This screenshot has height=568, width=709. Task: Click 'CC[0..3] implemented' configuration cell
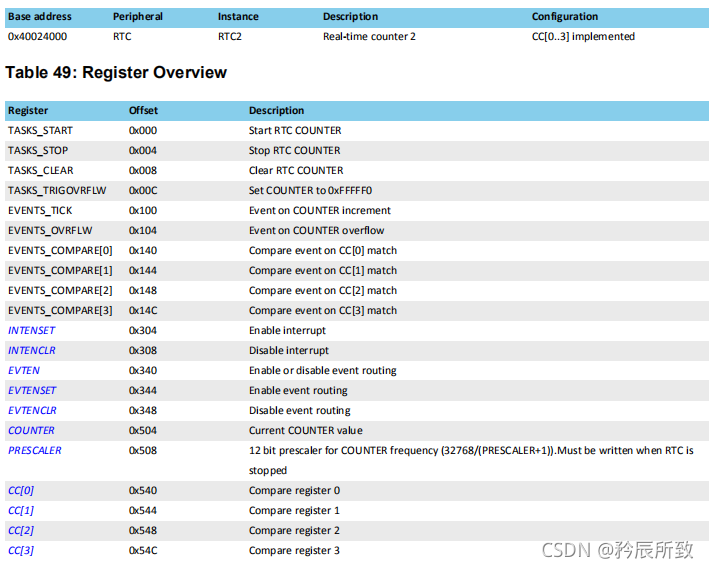[x=583, y=37]
